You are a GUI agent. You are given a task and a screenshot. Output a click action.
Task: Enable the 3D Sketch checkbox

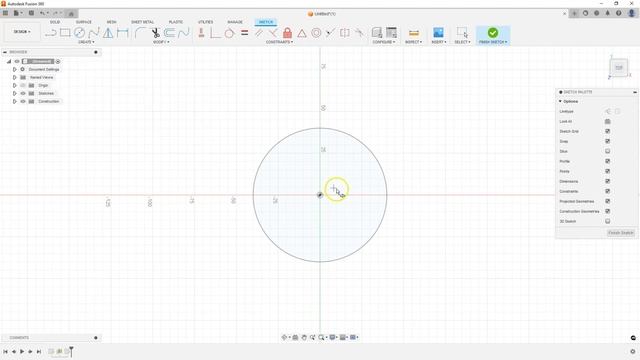tap(607, 221)
